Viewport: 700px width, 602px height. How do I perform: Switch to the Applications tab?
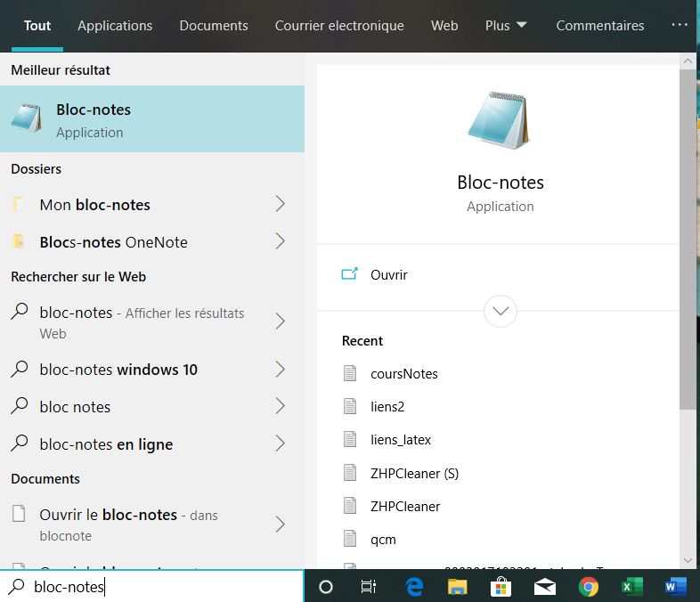pos(115,26)
